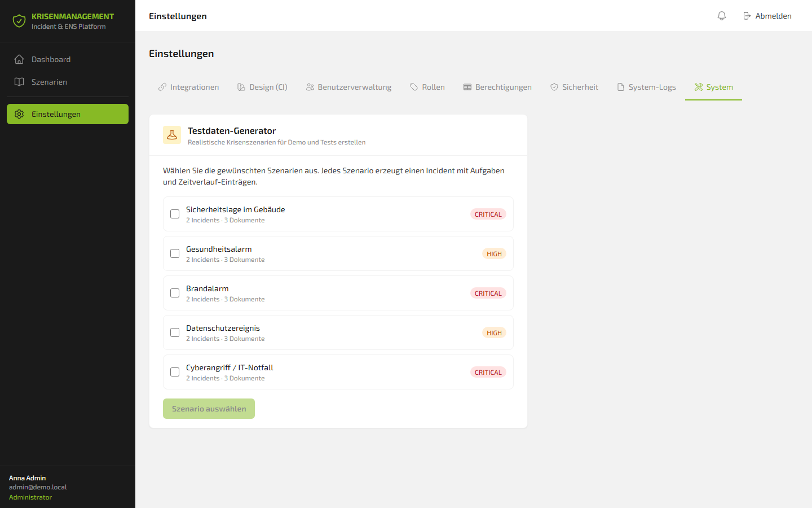The image size is (812, 508).
Task: Click the System tools icon
Action: (699, 87)
